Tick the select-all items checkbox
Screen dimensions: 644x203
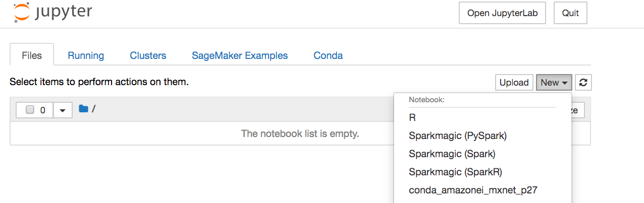coord(30,110)
